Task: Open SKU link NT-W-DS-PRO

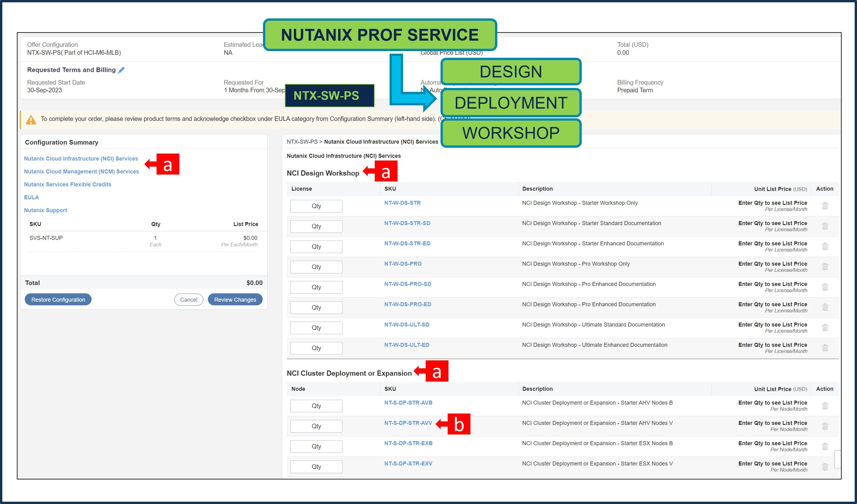Action: click(x=403, y=264)
